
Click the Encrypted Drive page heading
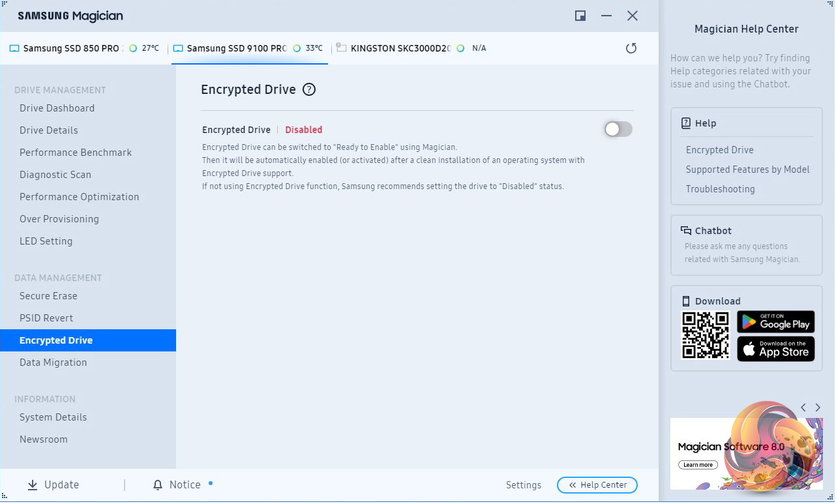[x=248, y=90]
